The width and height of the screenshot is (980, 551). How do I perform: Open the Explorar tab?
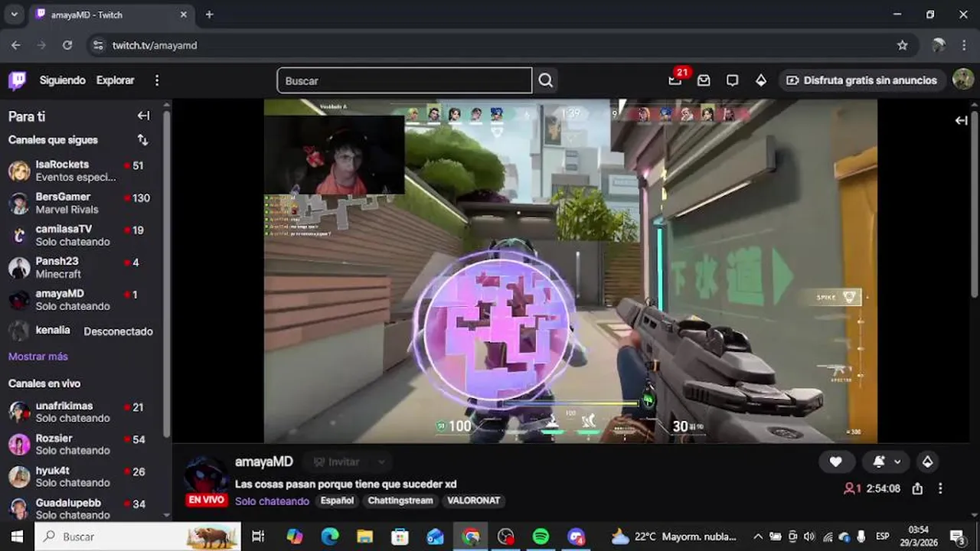point(116,80)
